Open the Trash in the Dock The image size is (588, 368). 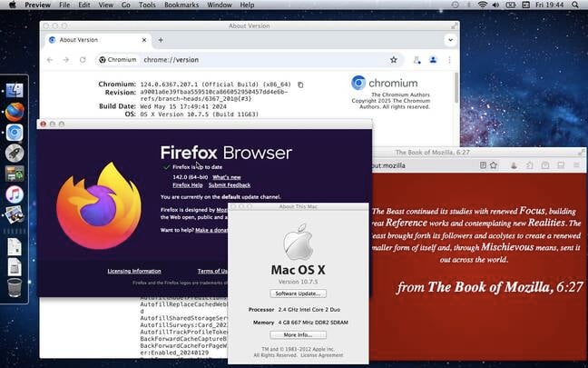click(15, 287)
